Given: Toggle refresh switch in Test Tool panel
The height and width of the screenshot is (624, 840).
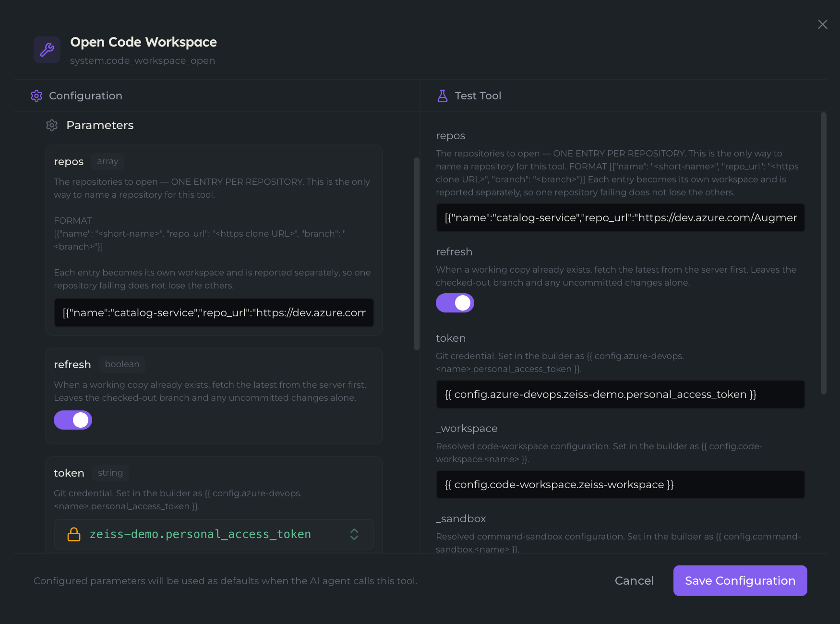Looking at the screenshot, I should pos(455,303).
